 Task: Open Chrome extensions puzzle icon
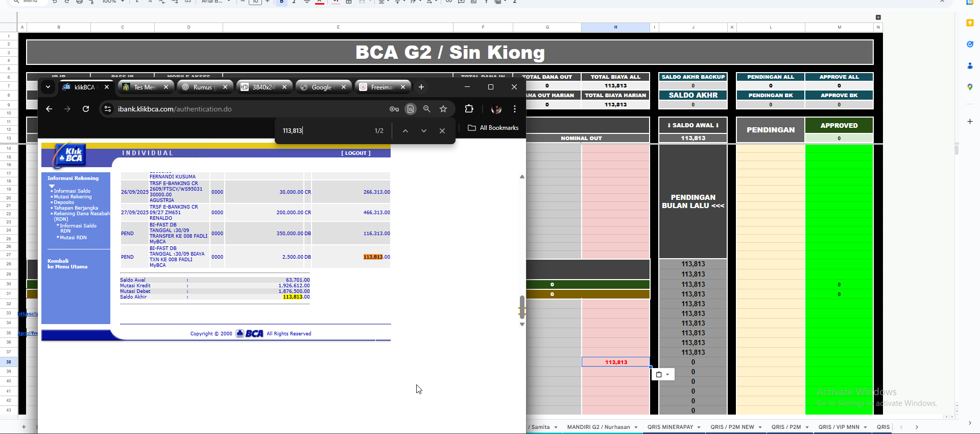click(469, 108)
